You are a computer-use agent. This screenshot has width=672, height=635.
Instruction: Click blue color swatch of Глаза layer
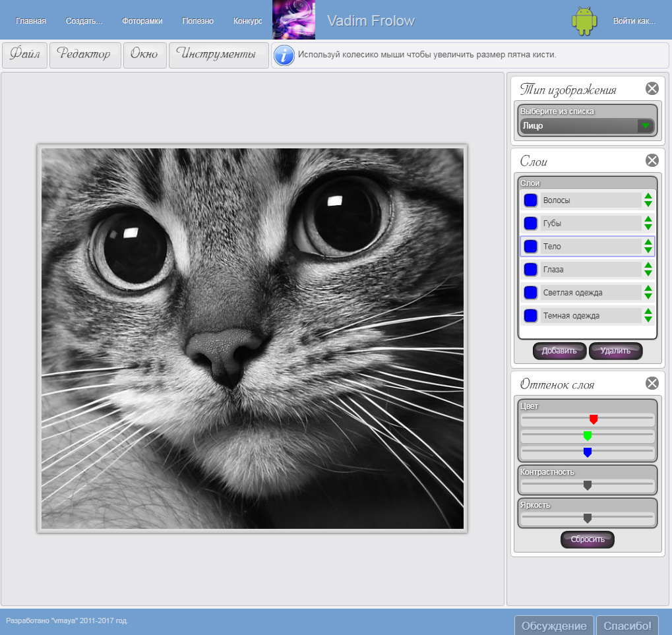[531, 270]
